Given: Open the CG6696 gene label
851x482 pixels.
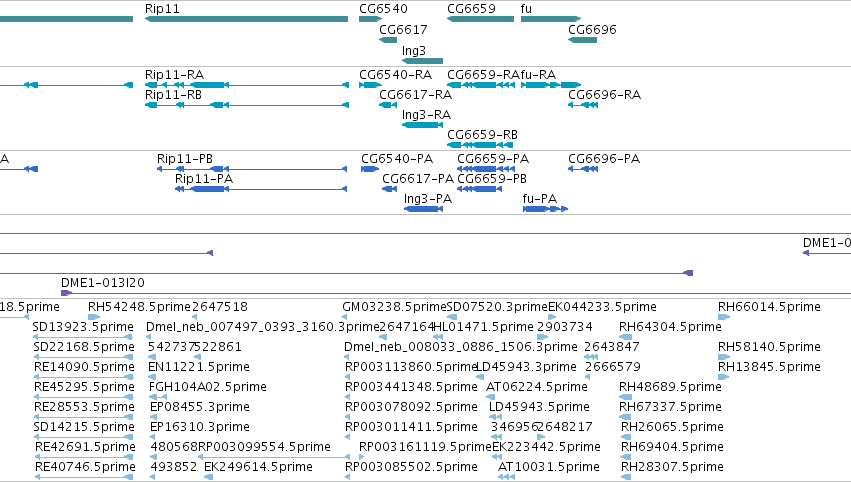Looking at the screenshot, I should [x=592, y=29].
